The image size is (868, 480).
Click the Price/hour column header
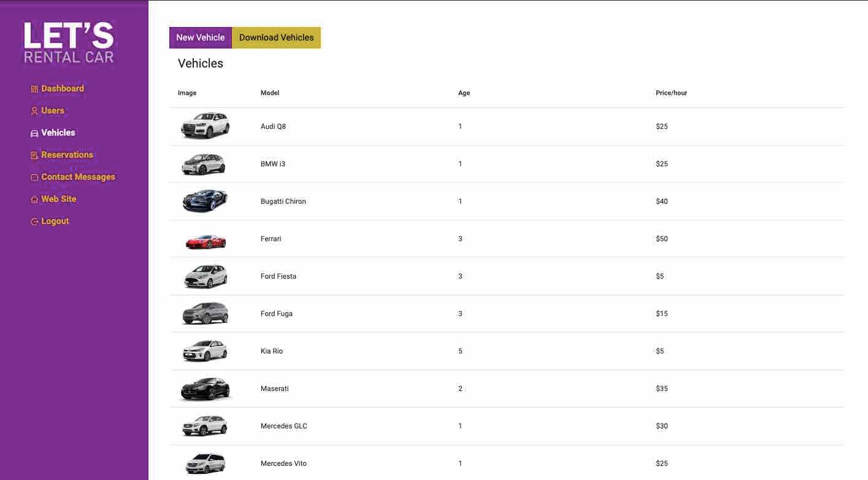tap(671, 93)
